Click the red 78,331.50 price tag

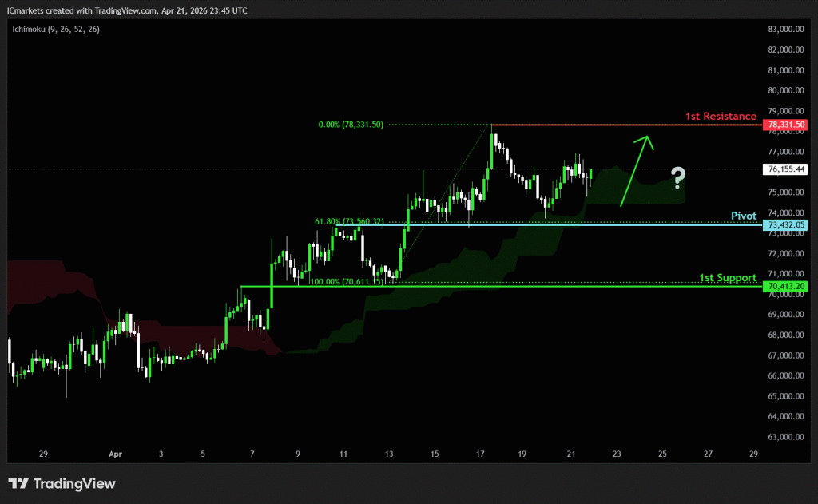point(784,125)
